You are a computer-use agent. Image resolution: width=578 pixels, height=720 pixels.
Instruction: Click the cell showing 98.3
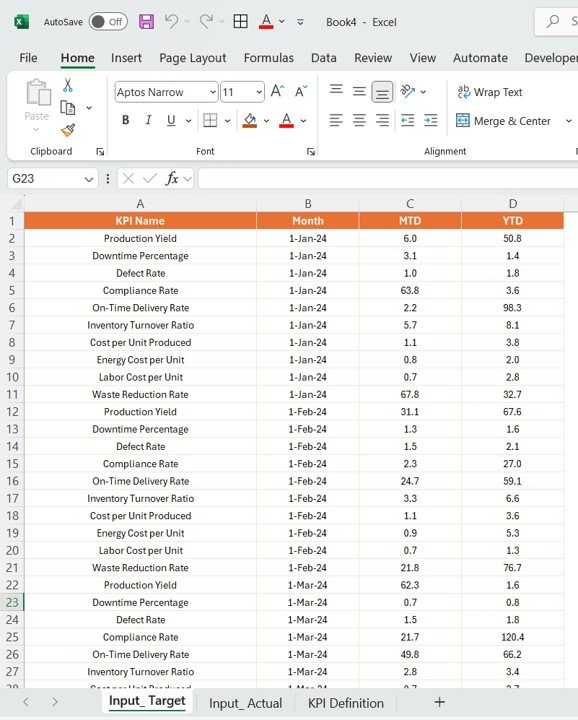(512, 308)
